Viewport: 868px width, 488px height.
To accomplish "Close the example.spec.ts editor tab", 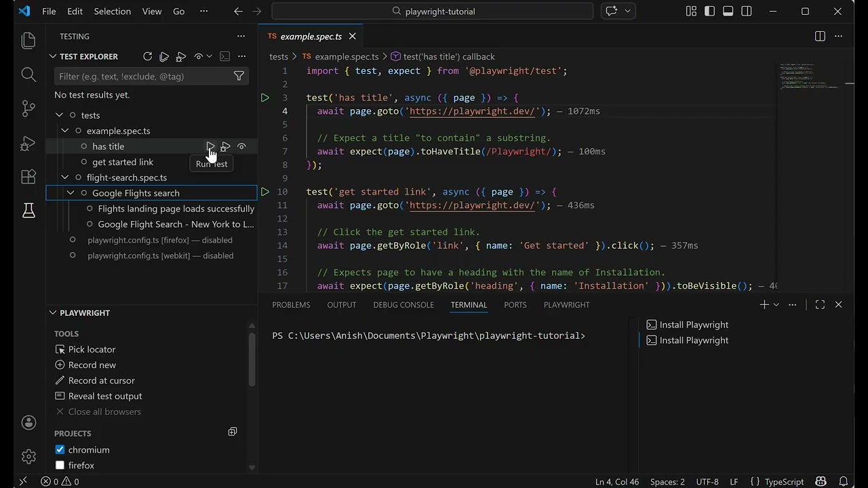I will click(x=352, y=37).
